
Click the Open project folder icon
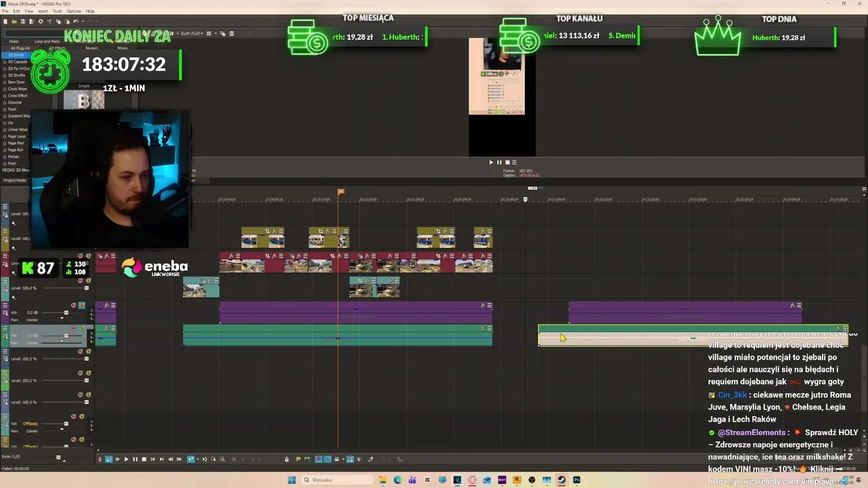14,21
